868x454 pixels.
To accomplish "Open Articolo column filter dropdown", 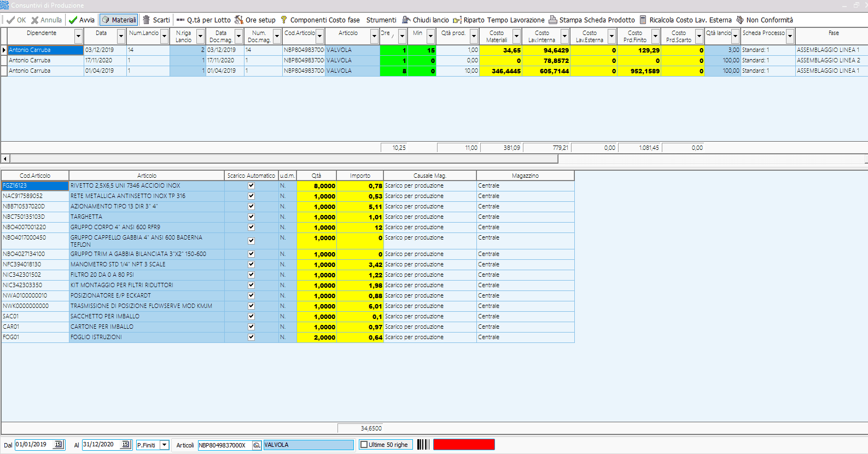I will pyautogui.click(x=374, y=37).
